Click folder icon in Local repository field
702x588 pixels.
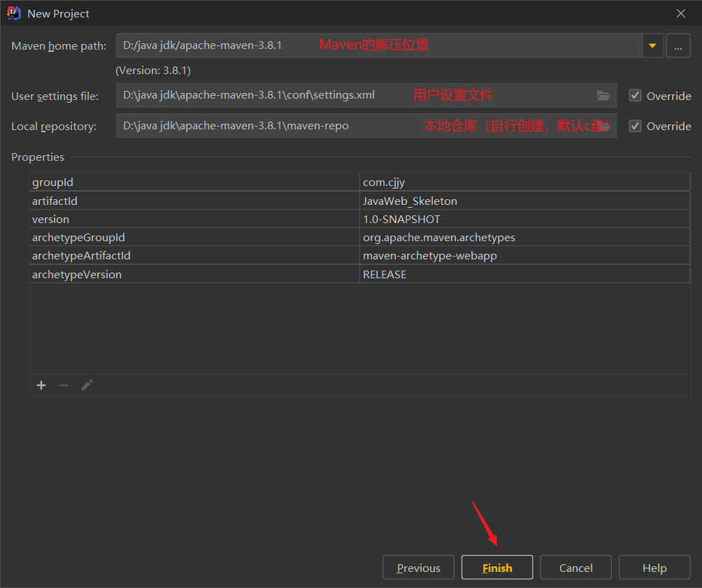coord(603,127)
